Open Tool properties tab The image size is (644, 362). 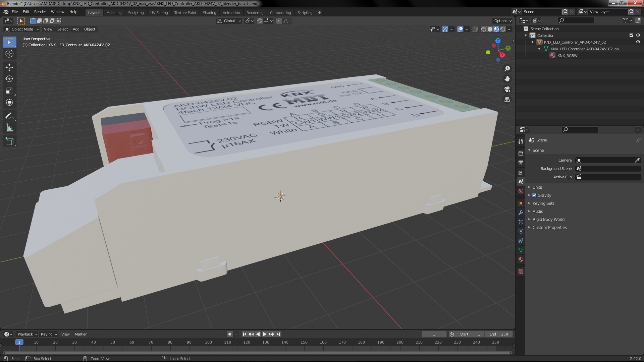521,141
